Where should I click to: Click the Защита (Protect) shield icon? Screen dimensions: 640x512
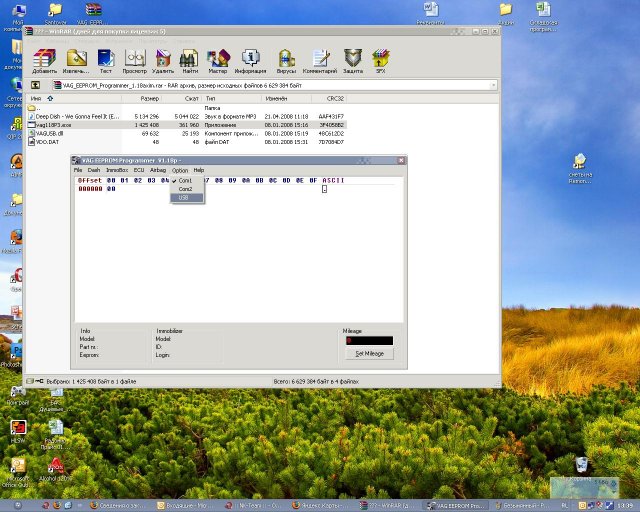pos(353,61)
